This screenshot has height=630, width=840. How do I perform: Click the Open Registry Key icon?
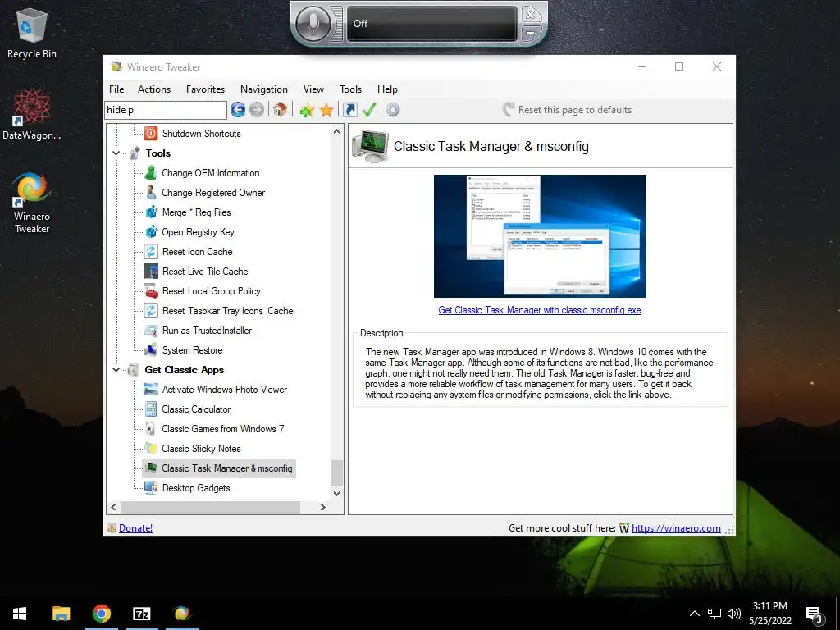[151, 232]
